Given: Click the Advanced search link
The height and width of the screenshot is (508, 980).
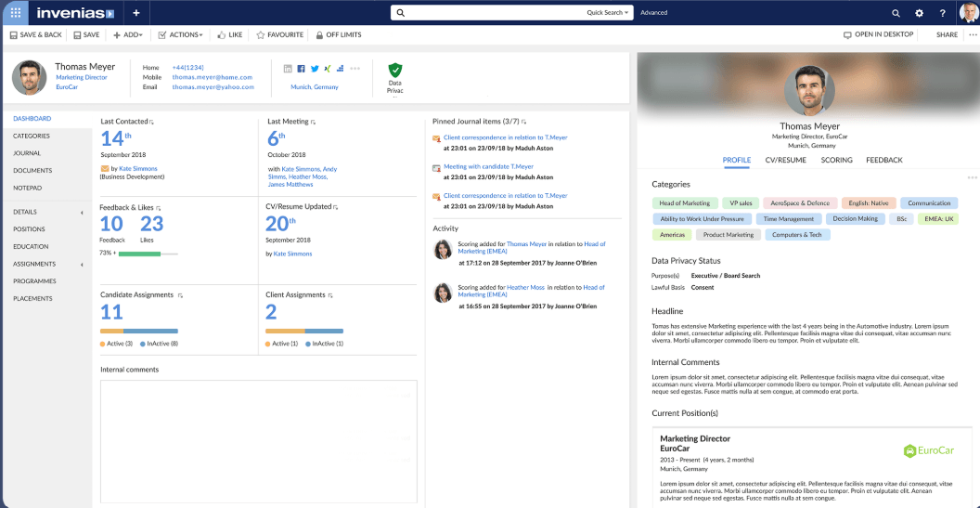Looking at the screenshot, I should coord(653,12).
